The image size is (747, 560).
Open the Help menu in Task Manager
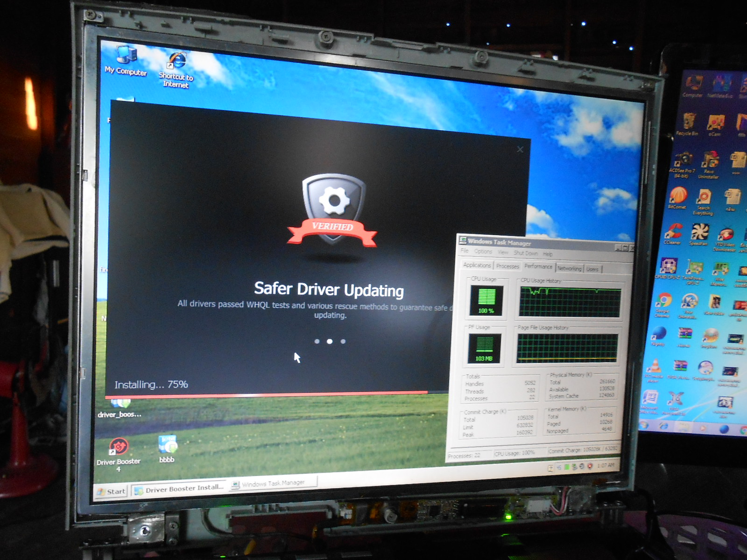(548, 254)
